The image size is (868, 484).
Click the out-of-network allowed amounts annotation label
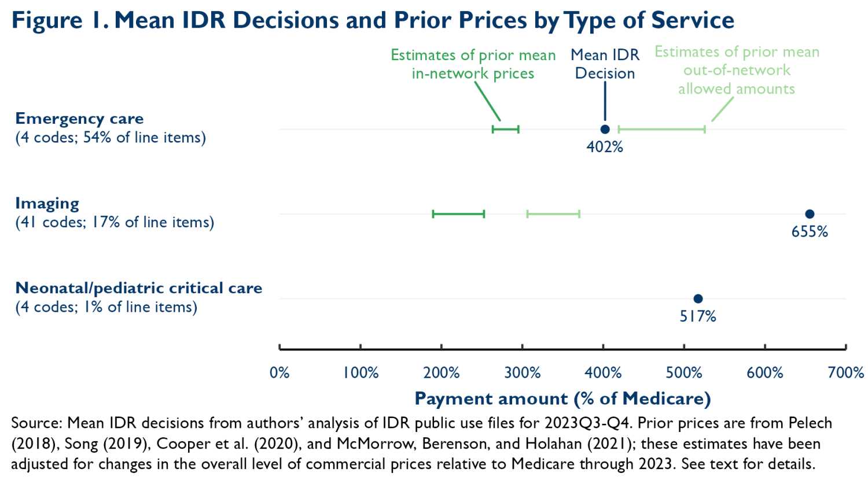point(737,70)
